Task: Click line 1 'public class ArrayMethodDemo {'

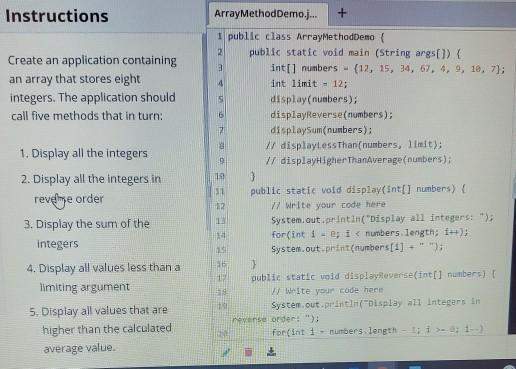Action: (306, 37)
